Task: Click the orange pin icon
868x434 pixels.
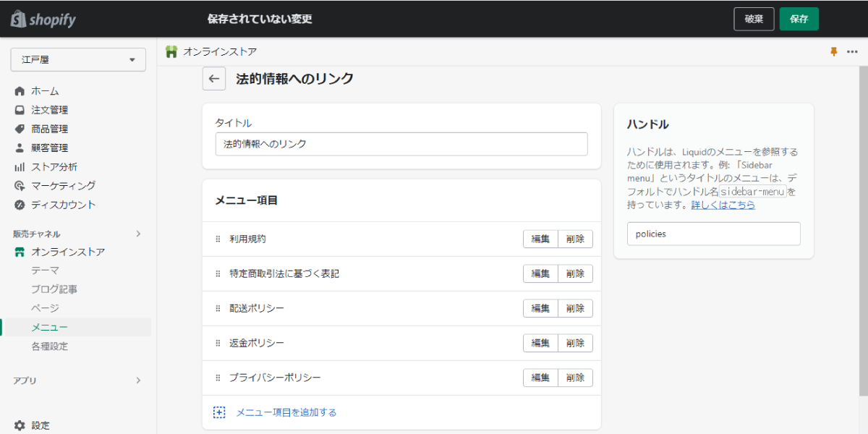Action: tap(833, 52)
